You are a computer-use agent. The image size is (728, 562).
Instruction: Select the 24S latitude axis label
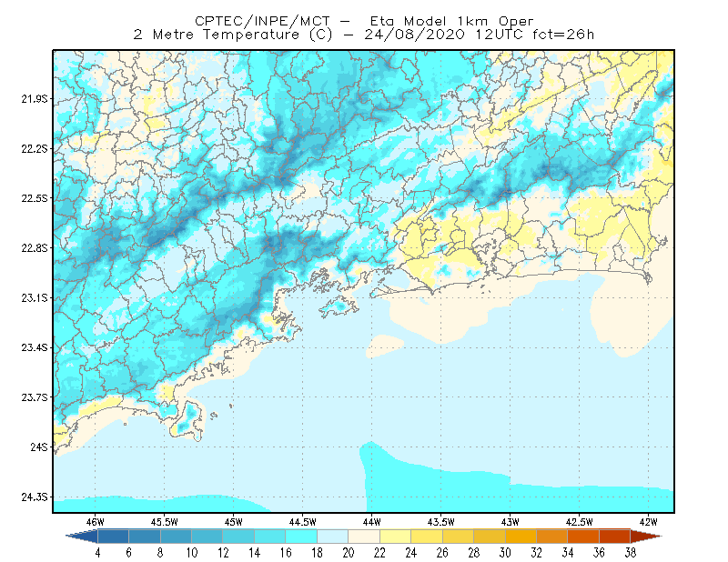coord(39,447)
